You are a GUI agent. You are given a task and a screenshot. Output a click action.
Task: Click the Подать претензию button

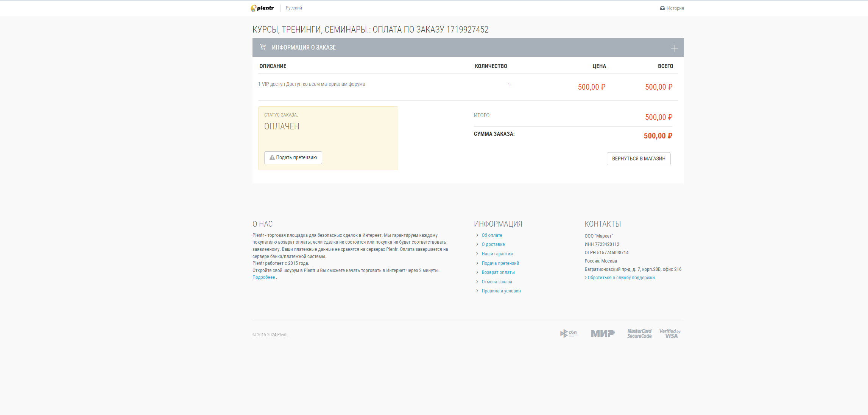tap(293, 158)
